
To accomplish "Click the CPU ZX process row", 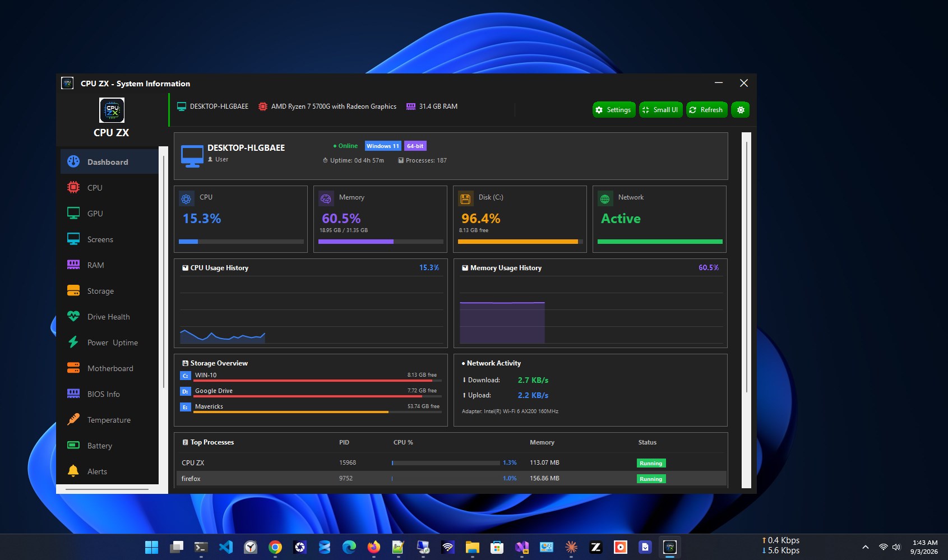I will pyautogui.click(x=451, y=462).
